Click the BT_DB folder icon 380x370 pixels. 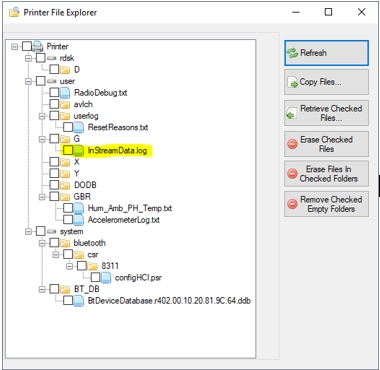coord(65,289)
